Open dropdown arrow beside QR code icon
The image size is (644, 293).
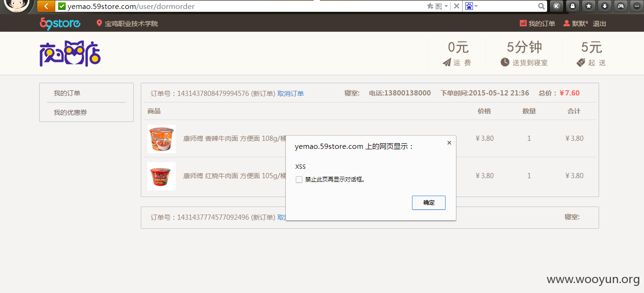point(446,6)
